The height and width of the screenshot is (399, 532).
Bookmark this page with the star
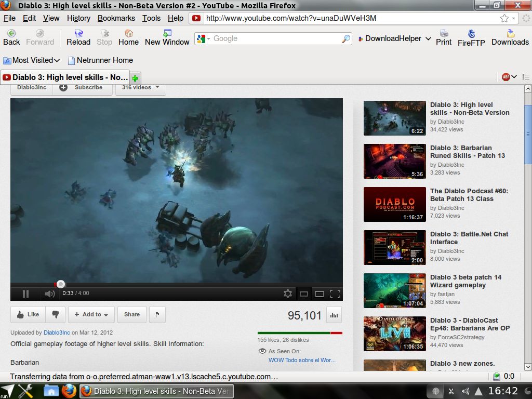[504, 18]
